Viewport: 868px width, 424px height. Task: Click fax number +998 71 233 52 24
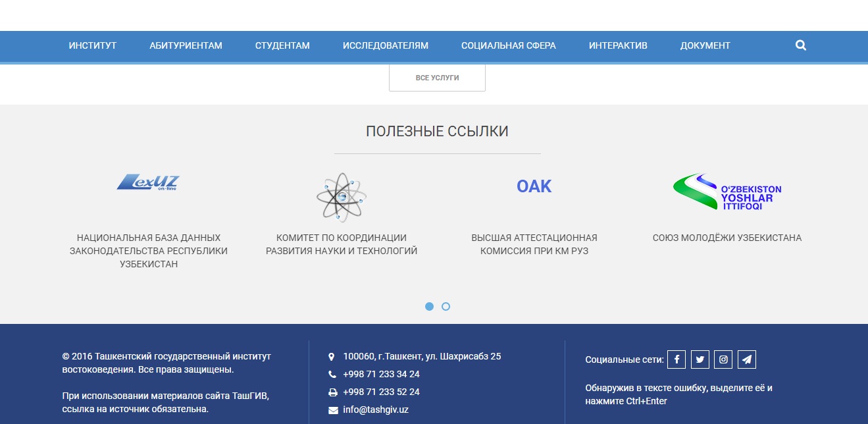point(381,392)
